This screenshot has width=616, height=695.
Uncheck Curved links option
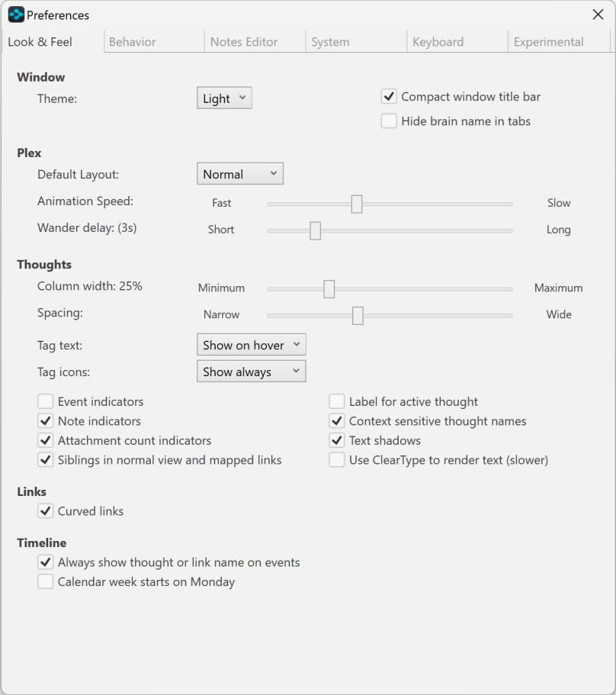click(46, 511)
